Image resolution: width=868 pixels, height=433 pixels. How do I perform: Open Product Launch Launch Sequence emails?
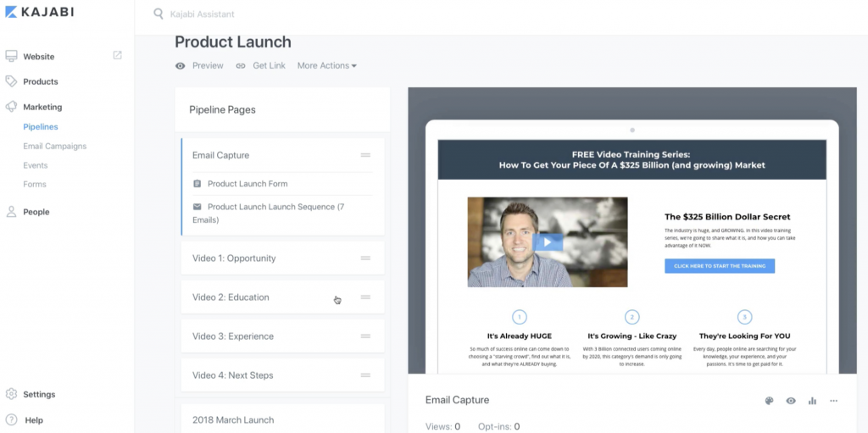(x=269, y=214)
